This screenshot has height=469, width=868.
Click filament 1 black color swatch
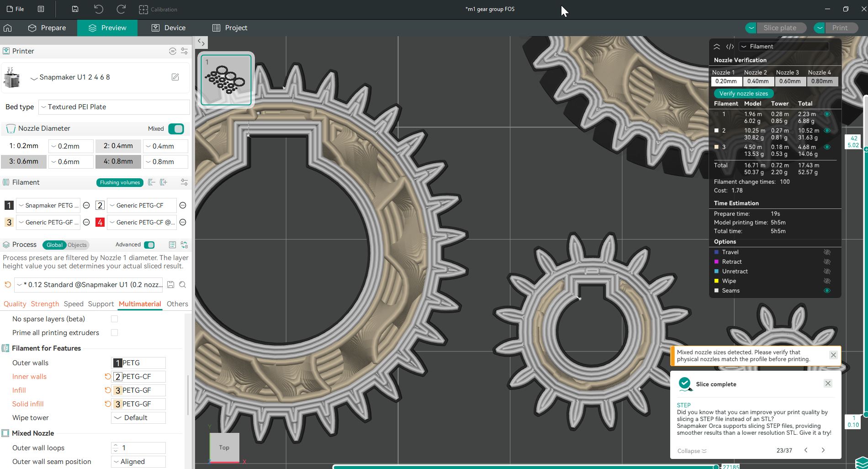(9, 206)
